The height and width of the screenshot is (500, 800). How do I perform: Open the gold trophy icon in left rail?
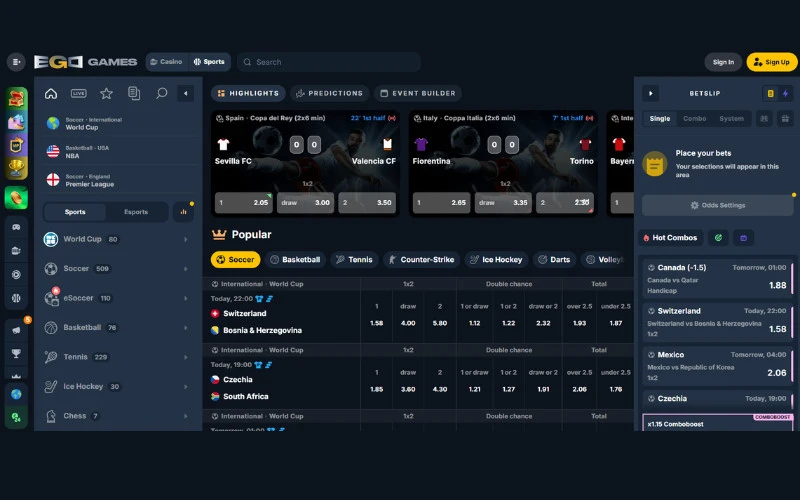click(x=16, y=168)
